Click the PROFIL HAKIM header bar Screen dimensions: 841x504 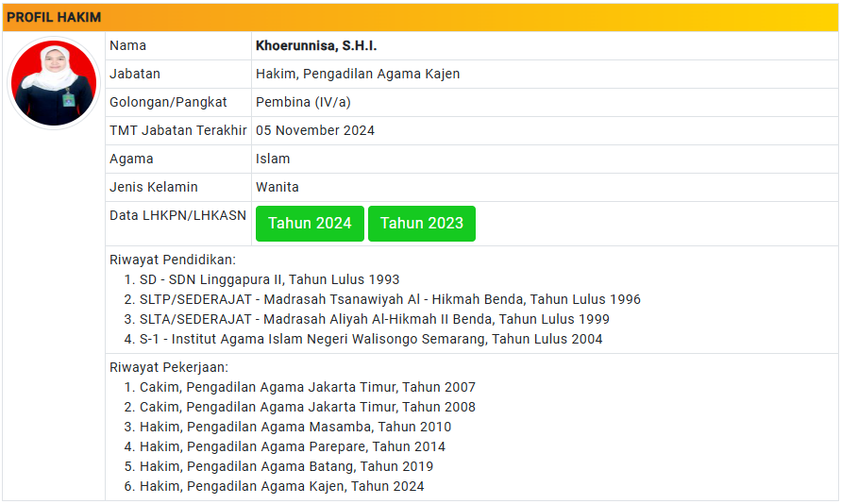tap(421, 17)
